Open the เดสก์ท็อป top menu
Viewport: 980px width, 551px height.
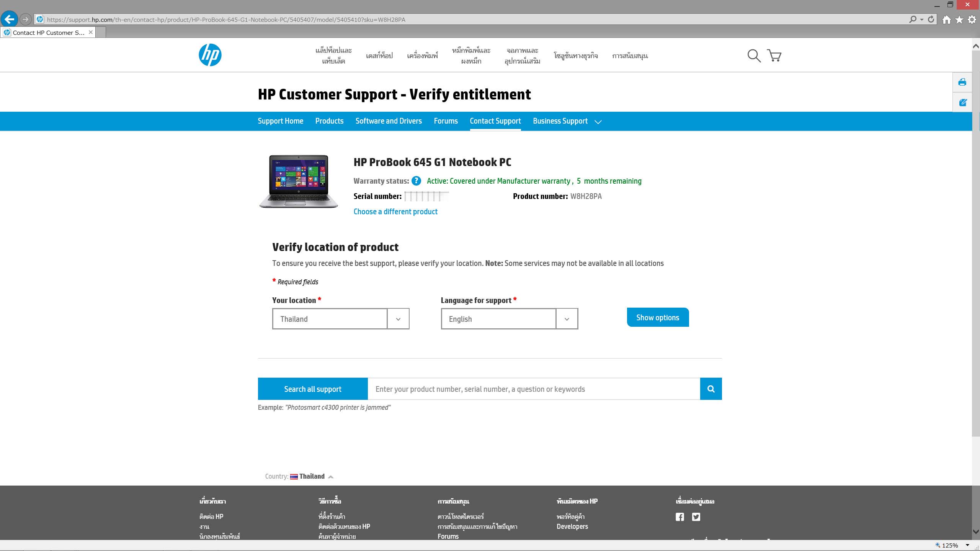(x=379, y=56)
